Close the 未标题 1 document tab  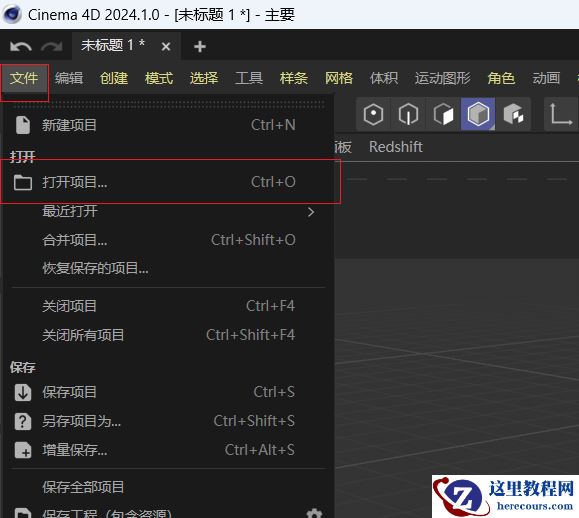166,47
